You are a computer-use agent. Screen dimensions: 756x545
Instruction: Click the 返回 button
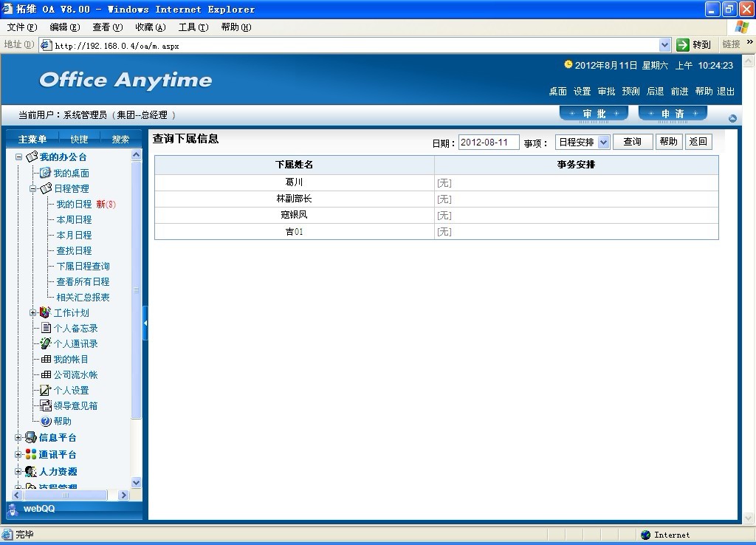coord(698,142)
